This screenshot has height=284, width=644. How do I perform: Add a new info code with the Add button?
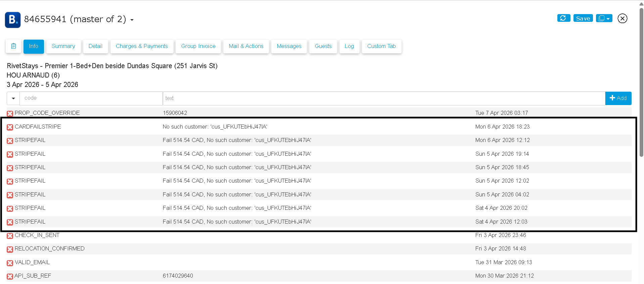click(618, 98)
